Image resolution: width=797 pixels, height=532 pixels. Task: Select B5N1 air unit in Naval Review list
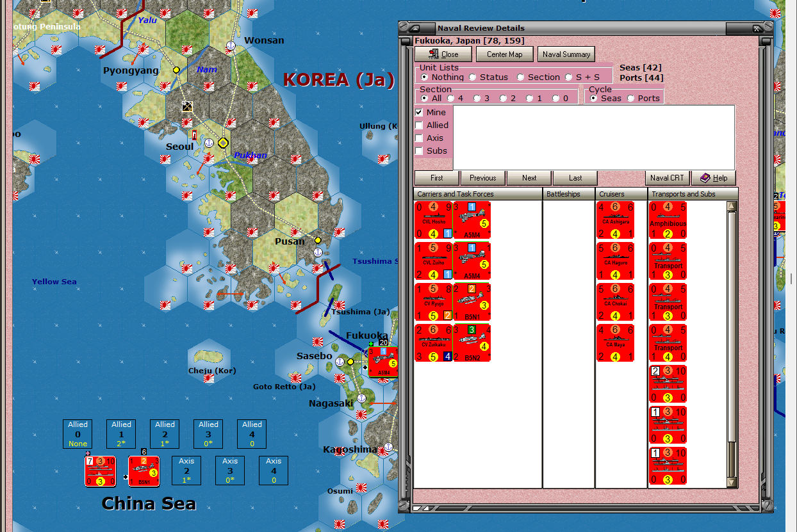[x=472, y=302]
